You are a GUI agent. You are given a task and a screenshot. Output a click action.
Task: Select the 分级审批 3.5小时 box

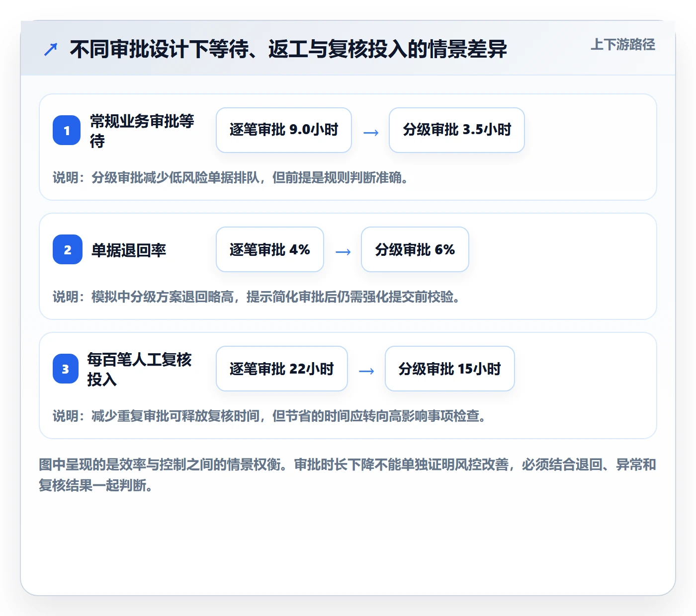point(457,130)
